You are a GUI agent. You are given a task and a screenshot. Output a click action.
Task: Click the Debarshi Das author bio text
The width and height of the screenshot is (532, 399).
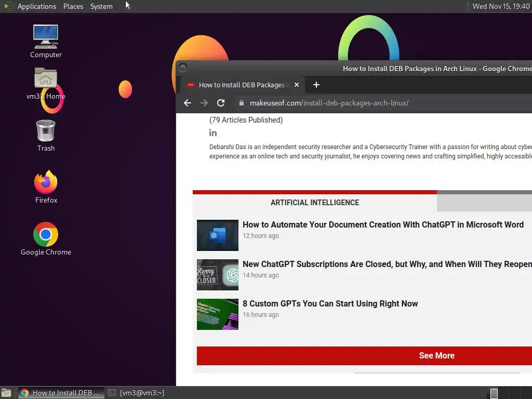[370, 151]
